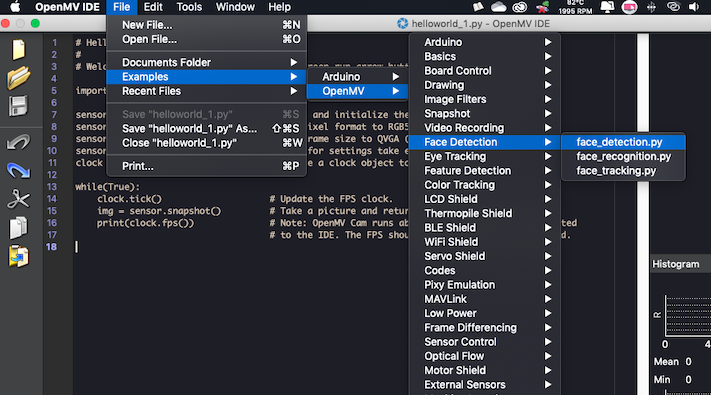Click the Paste clipboard icon
The width and height of the screenshot is (711, 395).
coord(19,256)
